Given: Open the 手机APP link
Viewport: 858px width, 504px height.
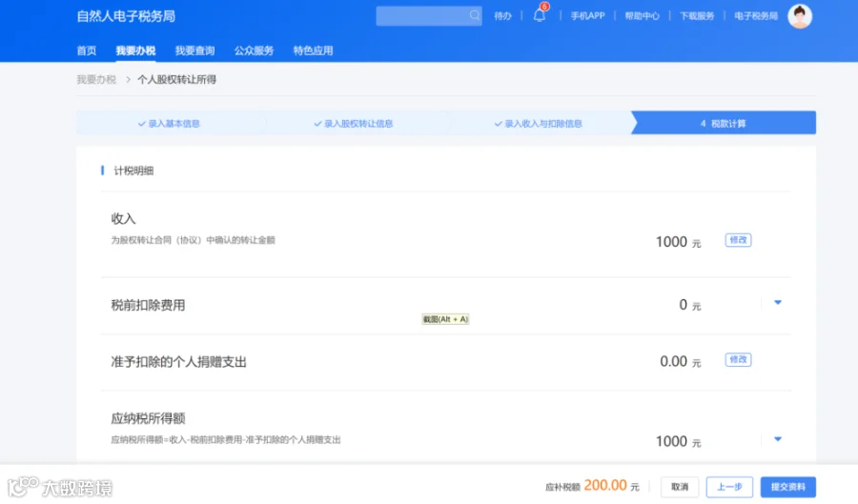Looking at the screenshot, I should 587,16.
